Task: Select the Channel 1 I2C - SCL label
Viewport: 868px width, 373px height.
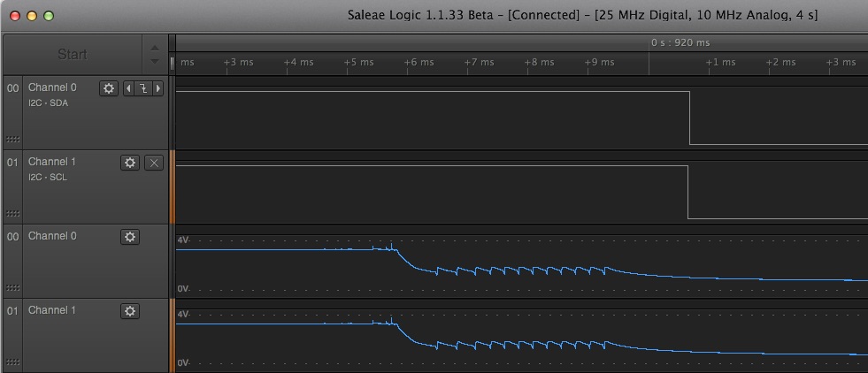Action: [x=48, y=178]
